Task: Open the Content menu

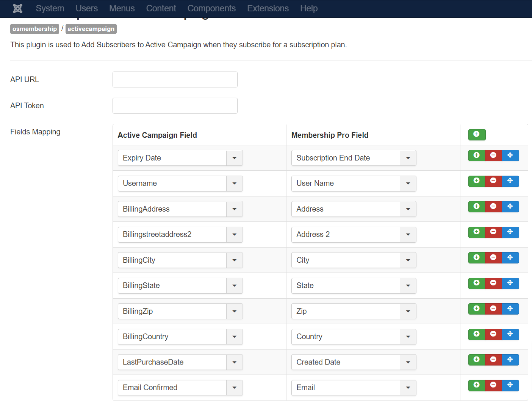Action: point(161,8)
